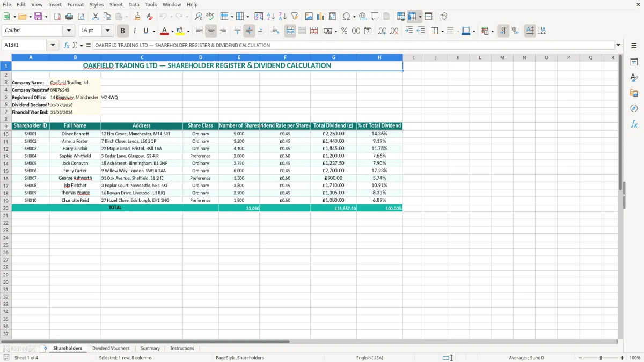Apply yellow background color swatch
The image size is (644, 362).
click(x=180, y=31)
